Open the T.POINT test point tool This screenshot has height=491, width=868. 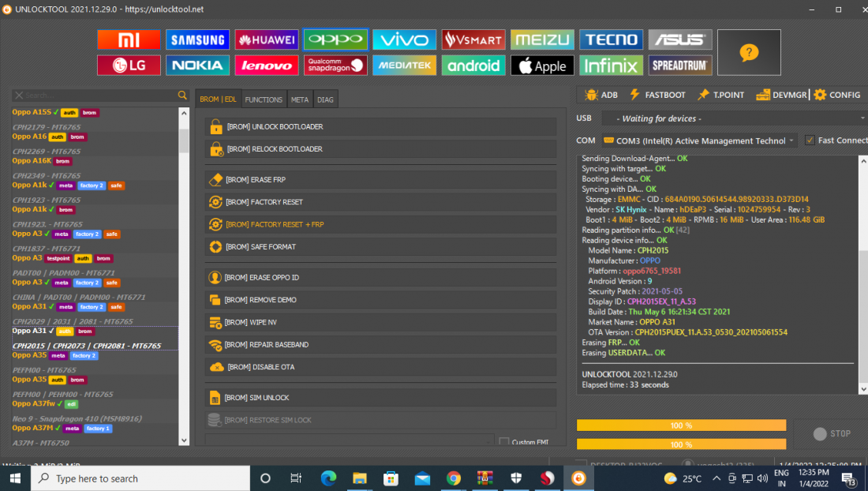pyautogui.click(x=720, y=95)
